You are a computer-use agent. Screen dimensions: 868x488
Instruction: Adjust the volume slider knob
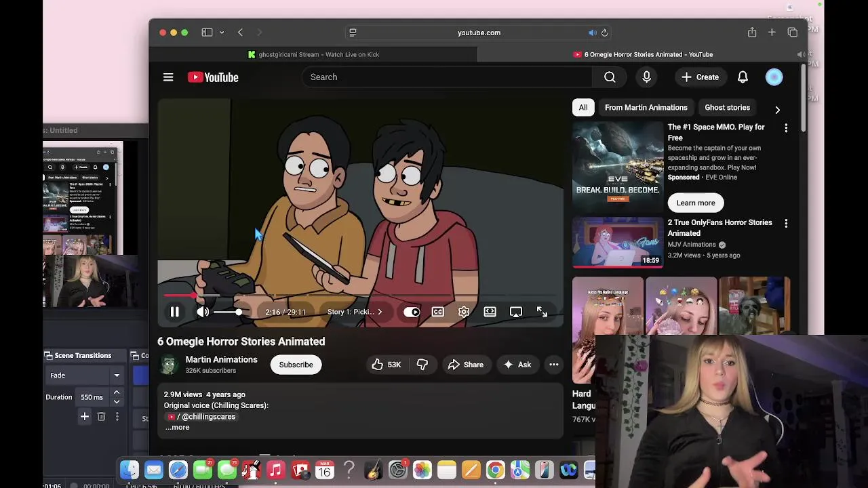[239, 312]
